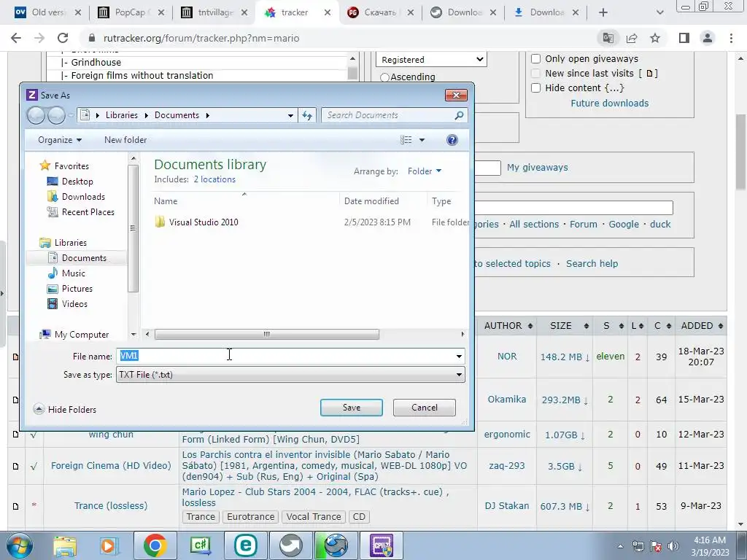Click Chrome's translate page icon

[x=608, y=38]
